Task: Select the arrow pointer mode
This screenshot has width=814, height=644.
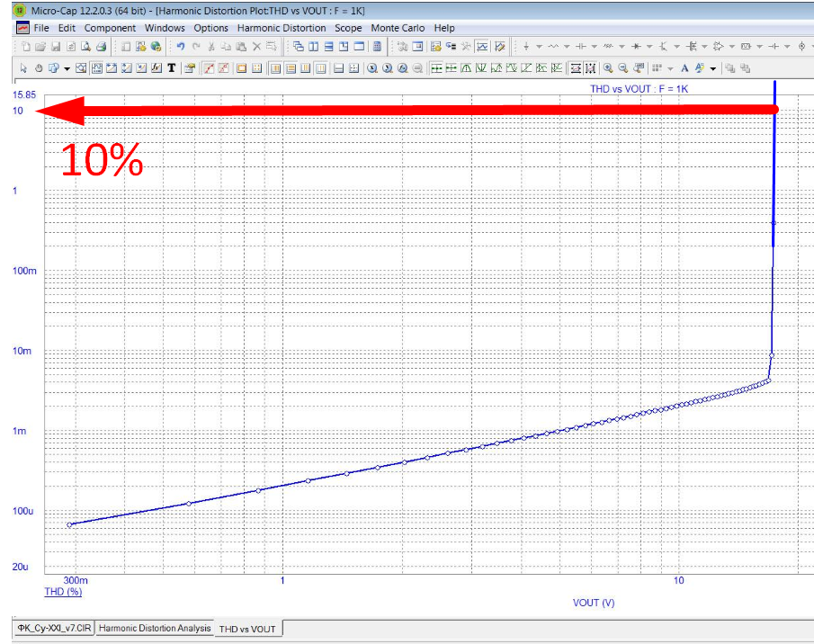Action: [23, 68]
